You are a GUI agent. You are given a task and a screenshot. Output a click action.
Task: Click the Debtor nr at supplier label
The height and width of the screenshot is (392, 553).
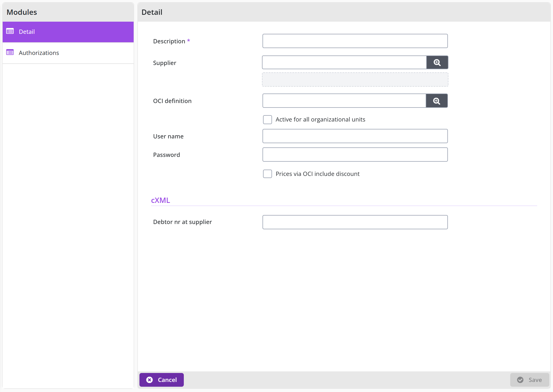point(182,222)
